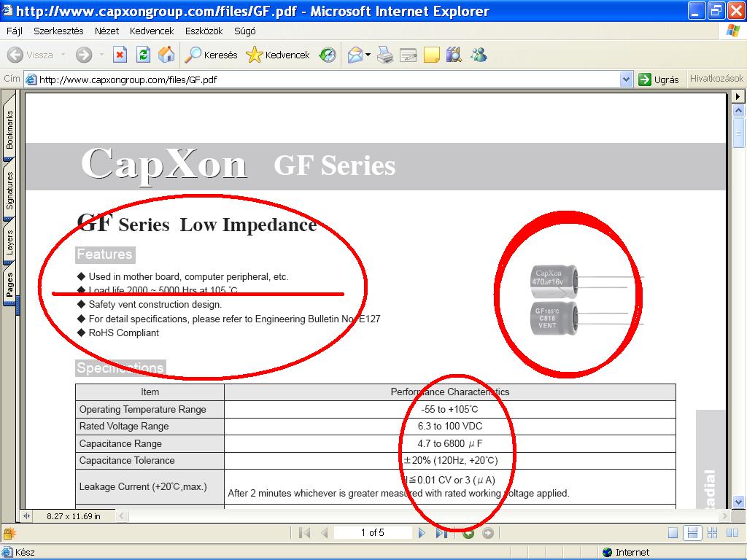Click 'Leakage Current (+20°C,max.)' table cell
This screenshot has width=747, height=560.
point(150,486)
